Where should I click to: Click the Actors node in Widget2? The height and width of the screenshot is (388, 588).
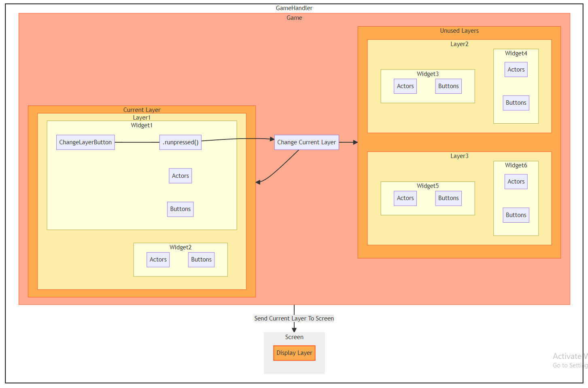[158, 259]
